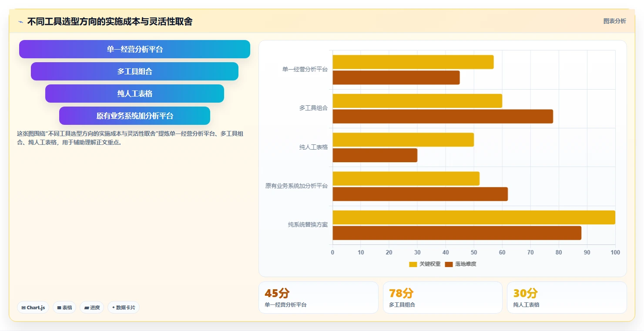Click the chart icon beside the panel title

(20, 22)
